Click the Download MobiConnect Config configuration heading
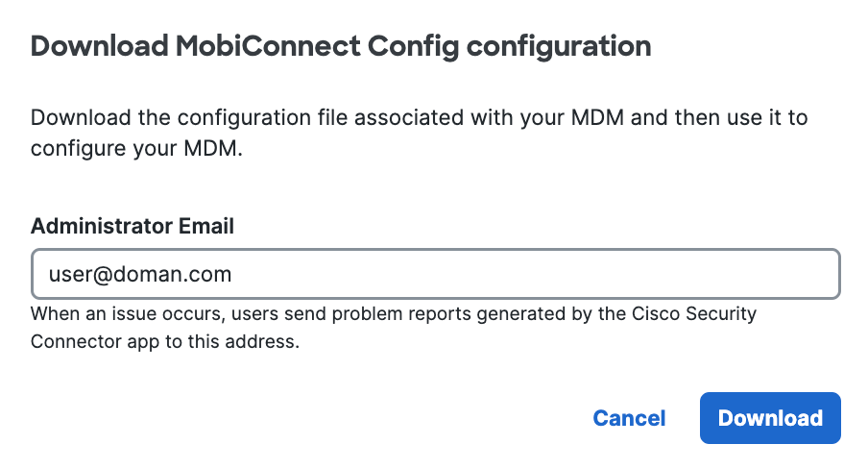This screenshot has height=469, width=868. [341, 46]
